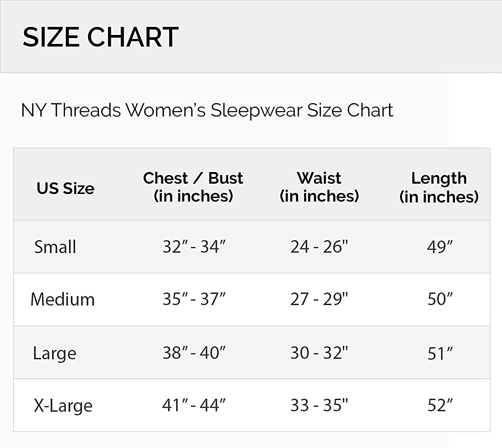This screenshot has height=448, width=502.
Task: Click the Large size row label
Action: click(x=54, y=353)
